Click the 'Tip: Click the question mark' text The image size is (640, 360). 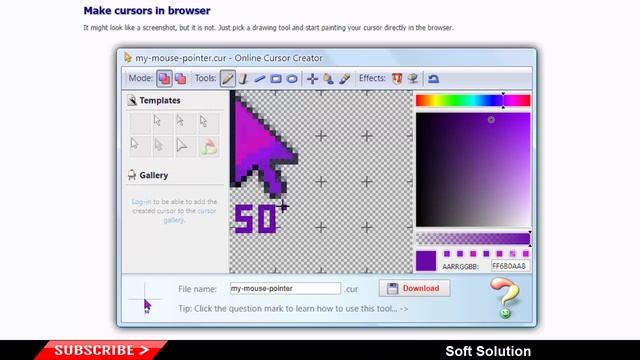(293, 309)
